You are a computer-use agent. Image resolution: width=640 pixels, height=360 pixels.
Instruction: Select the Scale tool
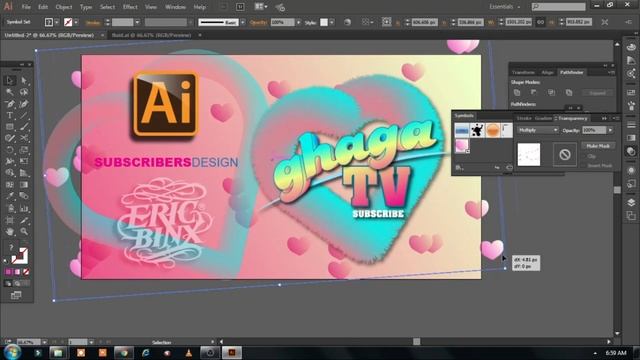click(x=24, y=150)
